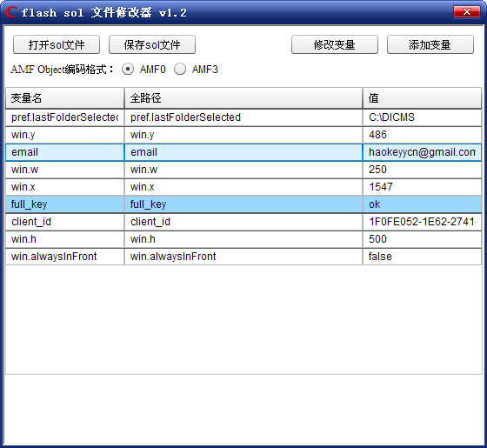Select the AMF0 encoding radio button
The width and height of the screenshot is (487, 448).
[x=128, y=69]
